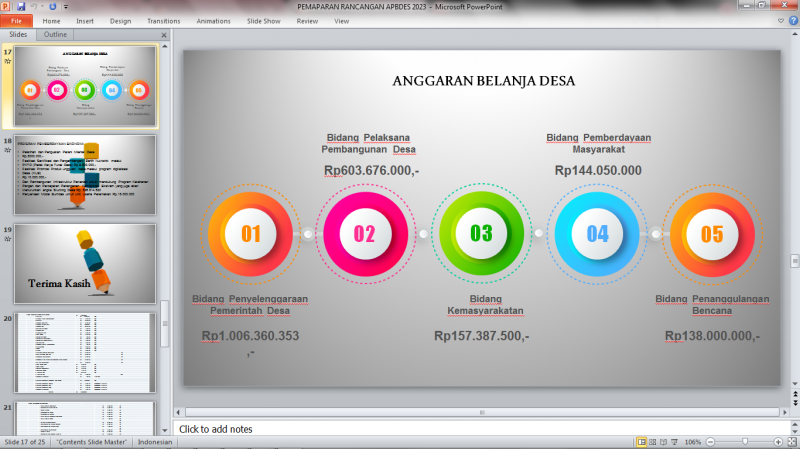Click the Indonesian language indicator in status bar
The height and width of the screenshot is (449, 800).
154,441
